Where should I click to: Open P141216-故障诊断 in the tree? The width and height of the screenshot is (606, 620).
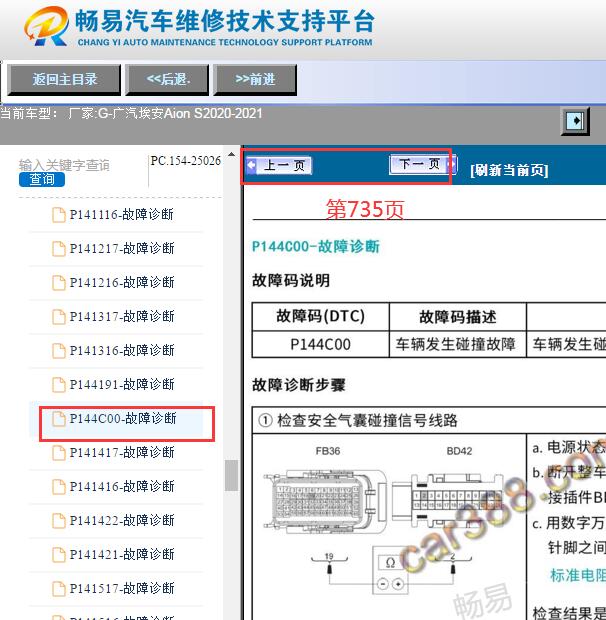pos(122,282)
